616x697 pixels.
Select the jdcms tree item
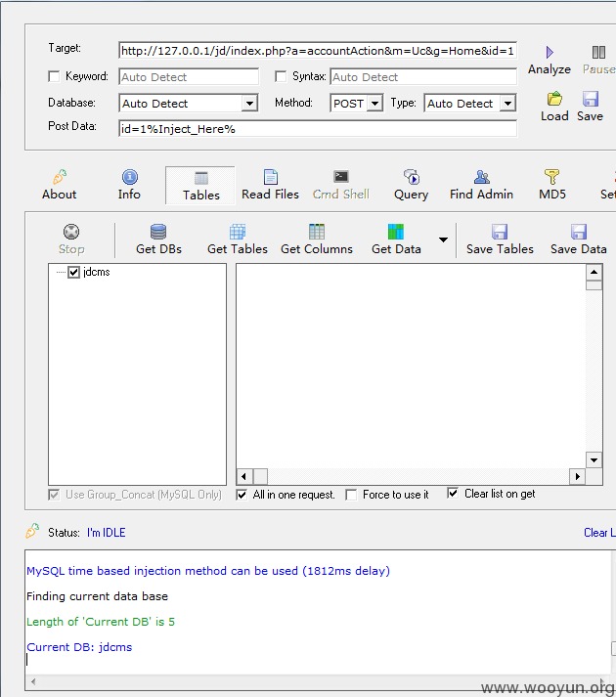(97, 272)
